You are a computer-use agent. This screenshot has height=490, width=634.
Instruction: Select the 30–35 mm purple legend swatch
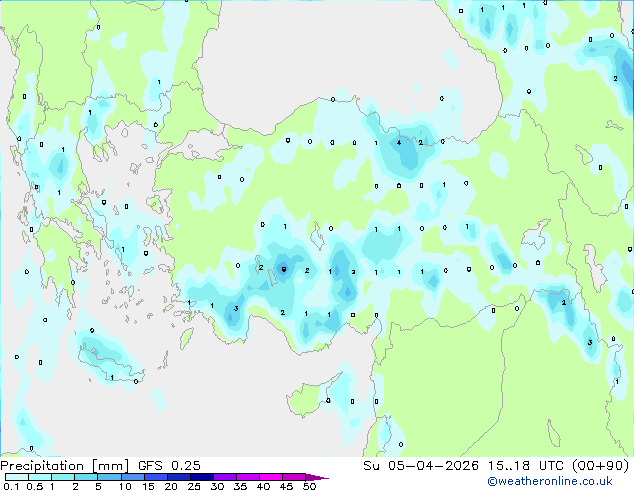pos(224,477)
